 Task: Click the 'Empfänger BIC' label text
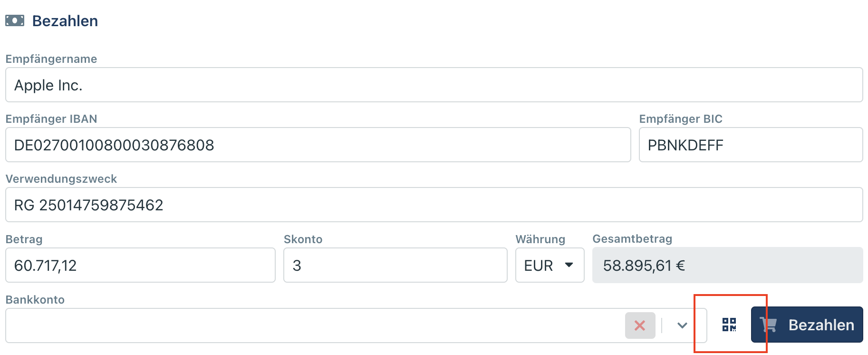680,119
